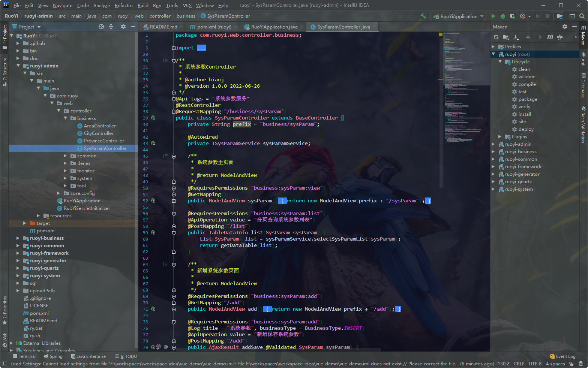Reimport all Maven projects icon
This screenshot has height=368, width=588.
click(496, 37)
